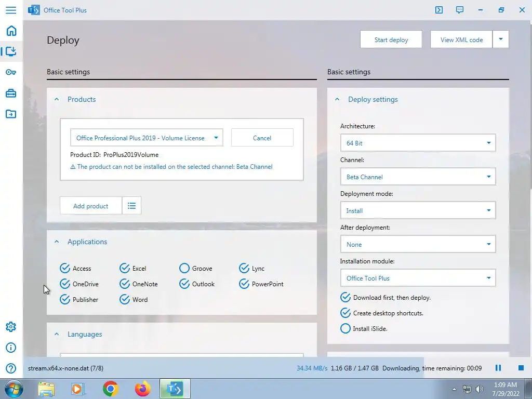Toggle Download first, then deploy option
The image size is (532, 399).
tap(385, 298)
